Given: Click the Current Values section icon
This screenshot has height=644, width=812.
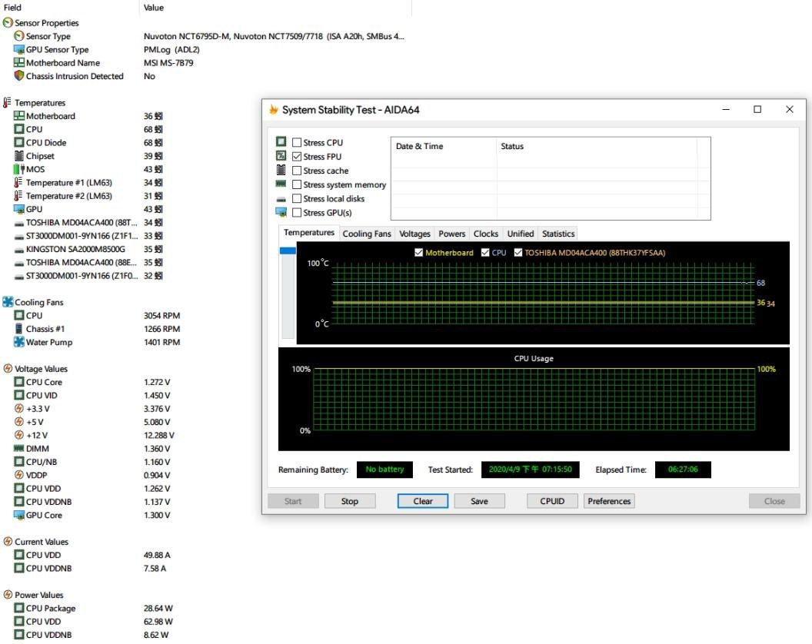Looking at the screenshot, I should (x=8, y=542).
